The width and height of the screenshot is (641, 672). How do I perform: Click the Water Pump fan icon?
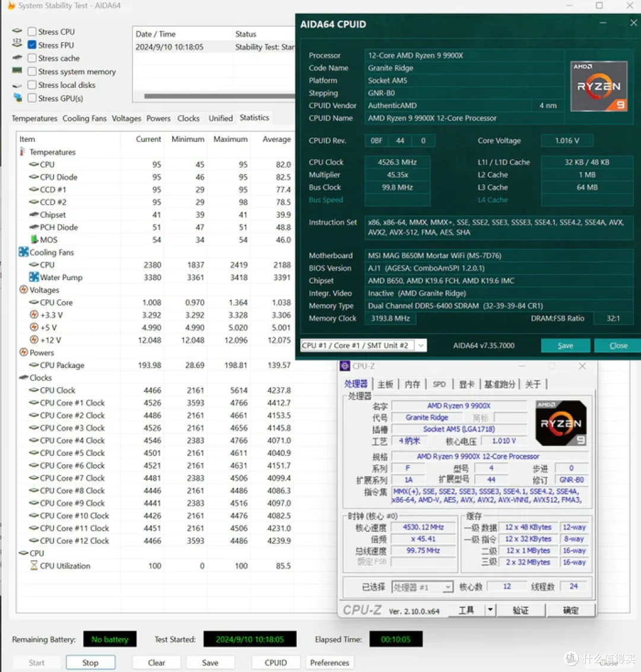coord(34,277)
